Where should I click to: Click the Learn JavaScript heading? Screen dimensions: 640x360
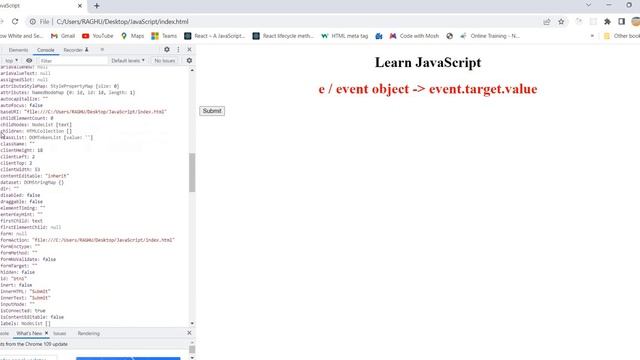tap(428, 62)
